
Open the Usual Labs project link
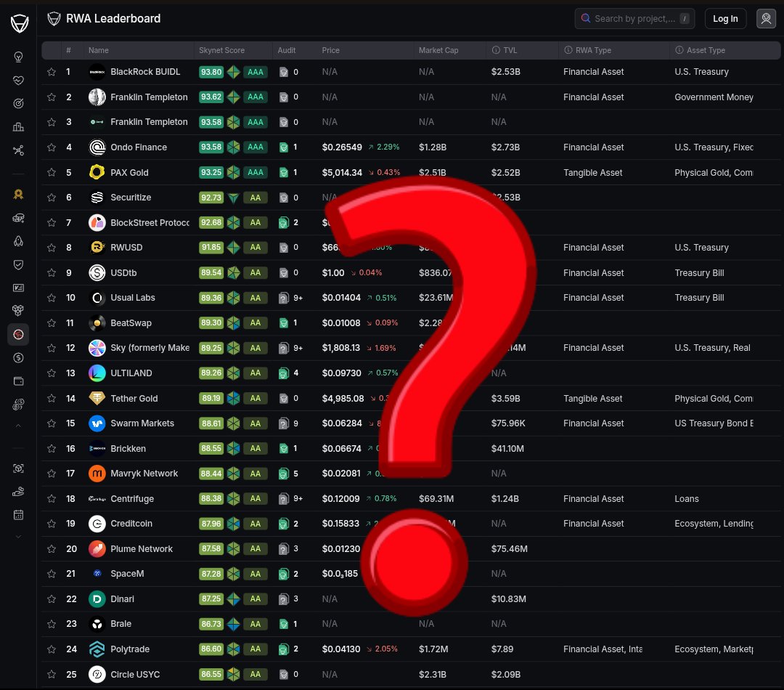tap(133, 298)
